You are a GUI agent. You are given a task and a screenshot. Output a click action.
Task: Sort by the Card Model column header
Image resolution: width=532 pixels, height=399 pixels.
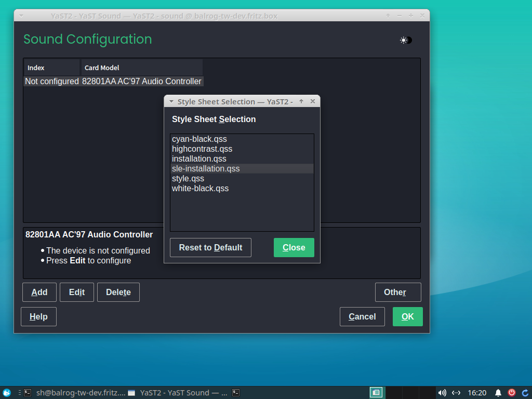[x=142, y=68]
